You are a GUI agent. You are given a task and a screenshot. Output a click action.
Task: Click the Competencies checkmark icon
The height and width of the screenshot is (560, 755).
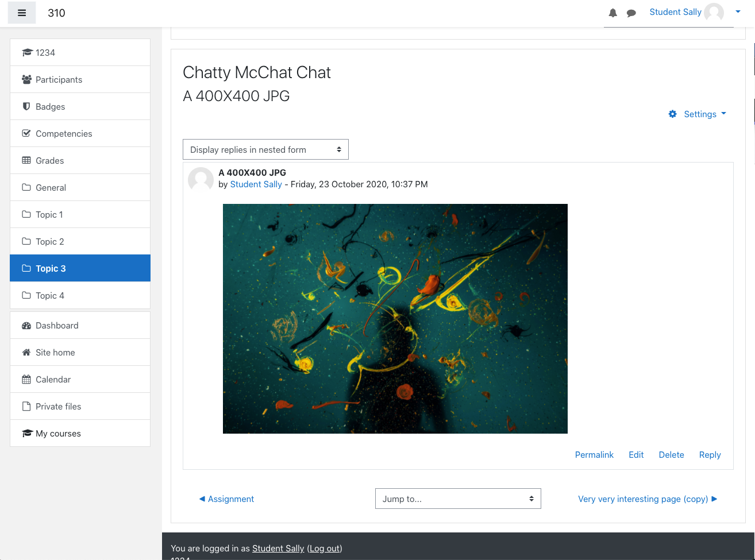pyautogui.click(x=26, y=133)
